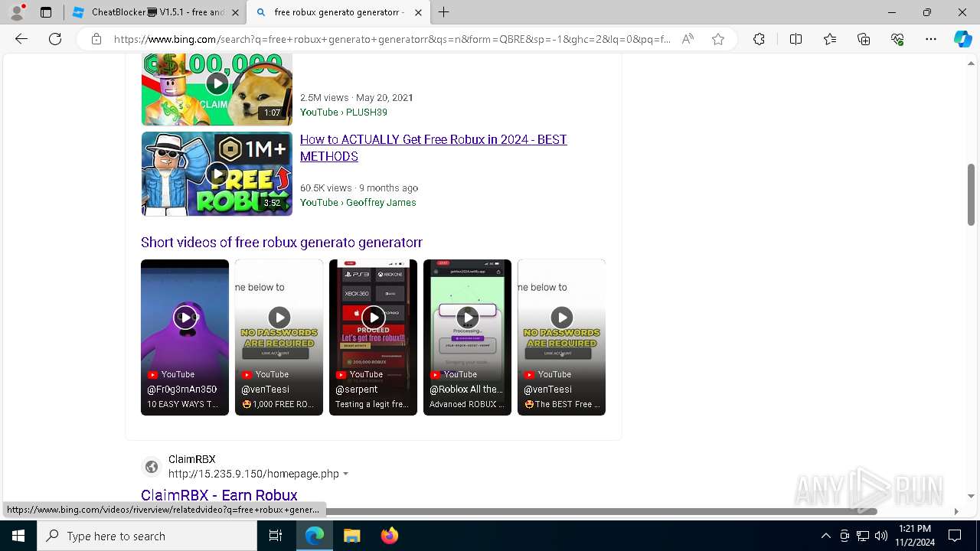Click YouTube › PLUSH39 source text
The width and height of the screenshot is (980, 551).
click(344, 112)
